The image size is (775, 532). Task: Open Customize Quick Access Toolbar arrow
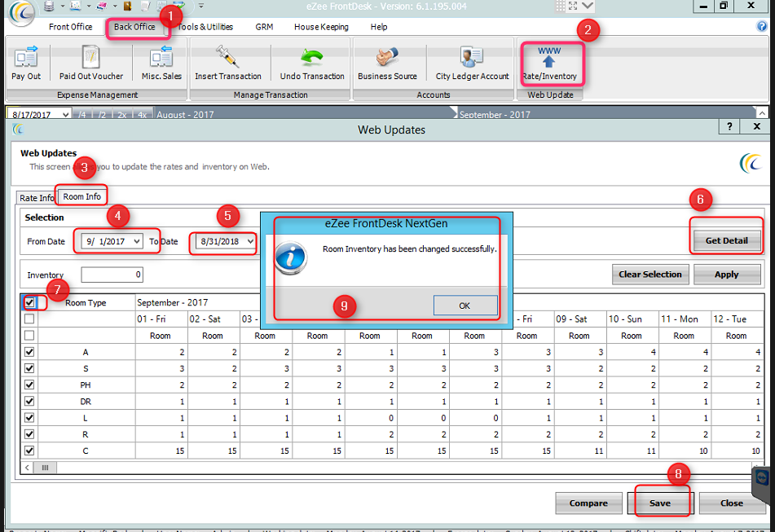click(x=201, y=6)
